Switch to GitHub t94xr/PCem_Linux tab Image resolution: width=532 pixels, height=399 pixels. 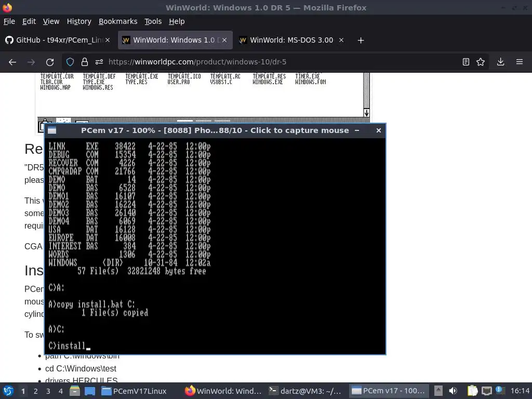pos(58,40)
